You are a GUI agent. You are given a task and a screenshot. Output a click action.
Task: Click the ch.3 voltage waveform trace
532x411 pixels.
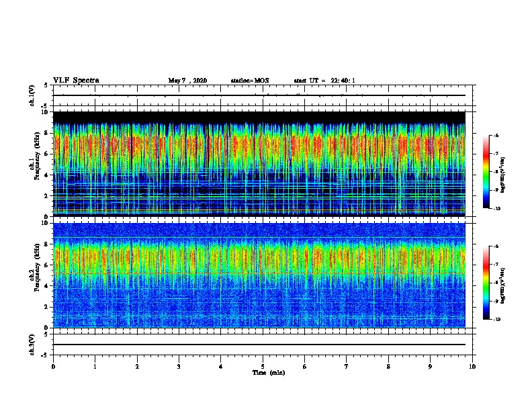(259, 345)
